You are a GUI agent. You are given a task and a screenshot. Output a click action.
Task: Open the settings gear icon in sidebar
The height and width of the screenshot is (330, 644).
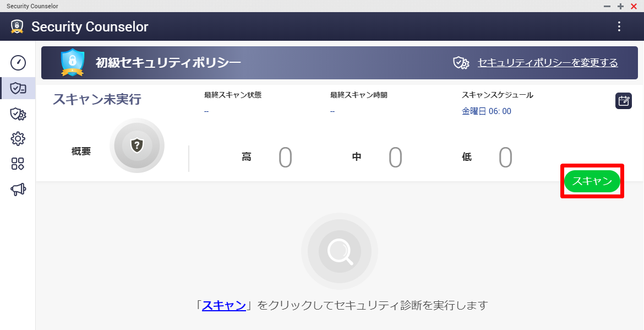[18, 139]
